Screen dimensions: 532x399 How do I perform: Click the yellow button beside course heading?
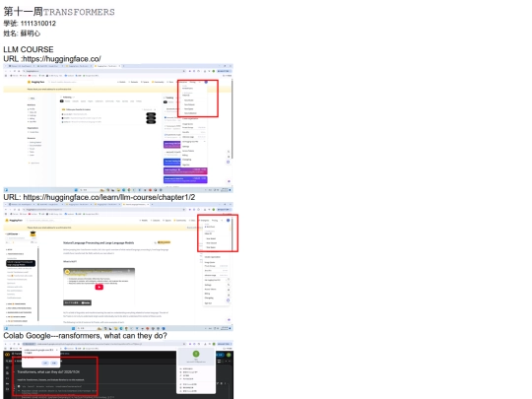coord(165,242)
